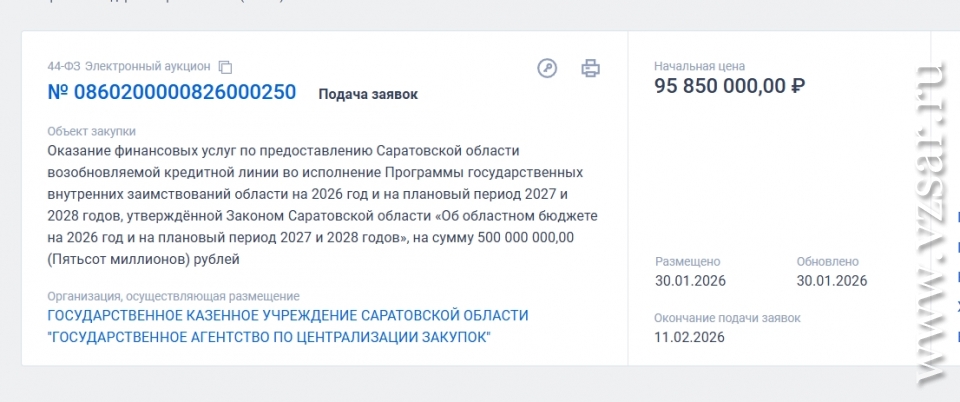The image size is (960, 402).
Task: Click the date under Обновлено
Action: [x=831, y=280]
